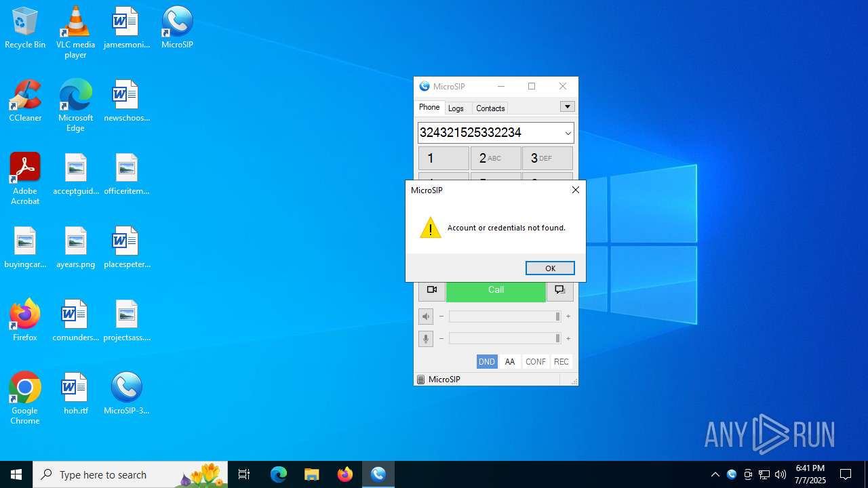Mute the speaker icon
Screen dimensions: 868x488
pyautogui.click(x=426, y=317)
